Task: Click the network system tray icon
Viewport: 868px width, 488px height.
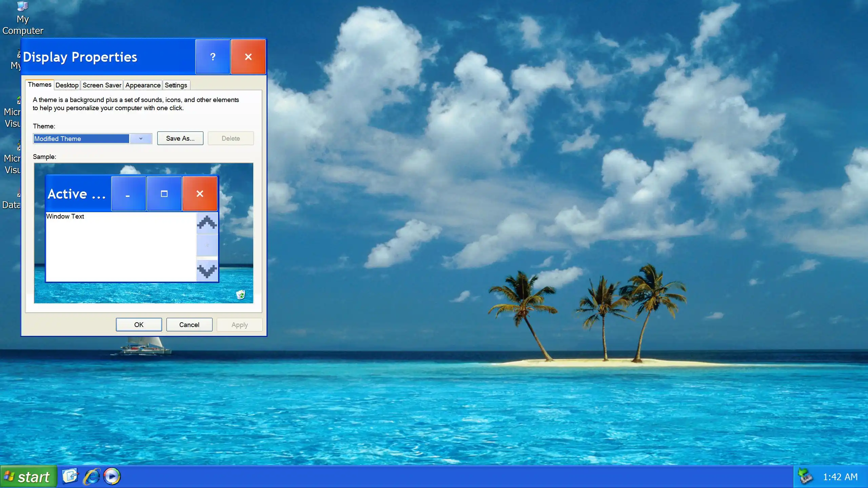Action: click(806, 476)
